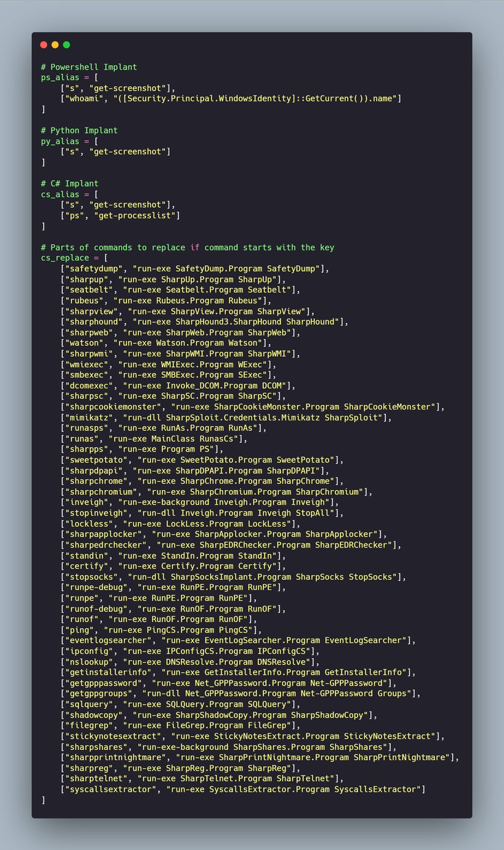Click the "eventlogsearcher" key string
The width and height of the screenshot is (504, 850).
click(x=108, y=640)
